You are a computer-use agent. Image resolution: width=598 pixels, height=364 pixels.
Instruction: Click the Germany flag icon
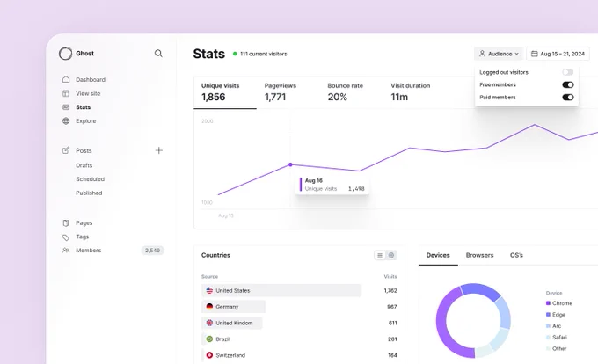point(209,307)
